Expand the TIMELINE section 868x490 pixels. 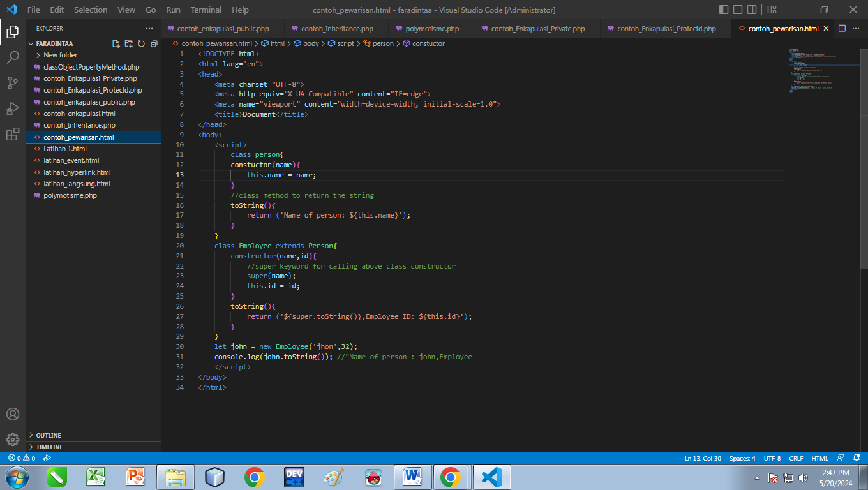point(93,447)
